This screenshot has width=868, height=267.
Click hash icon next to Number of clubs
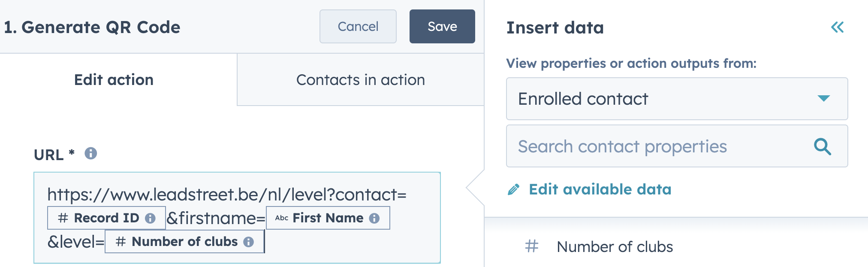[x=532, y=246]
